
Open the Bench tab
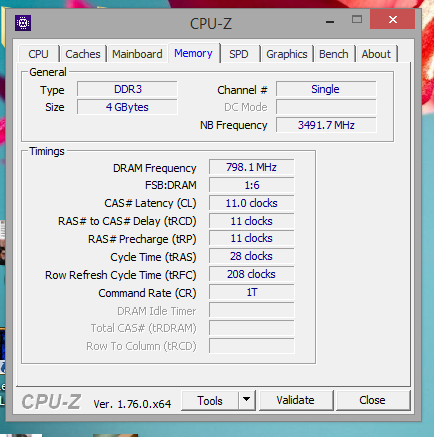tap(334, 54)
